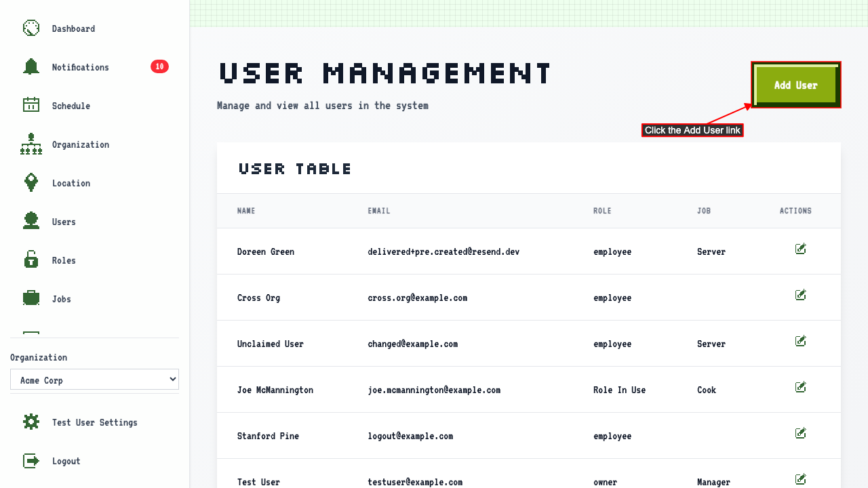Click the Cook job cell
Image resolution: width=868 pixels, height=488 pixels.
707,390
